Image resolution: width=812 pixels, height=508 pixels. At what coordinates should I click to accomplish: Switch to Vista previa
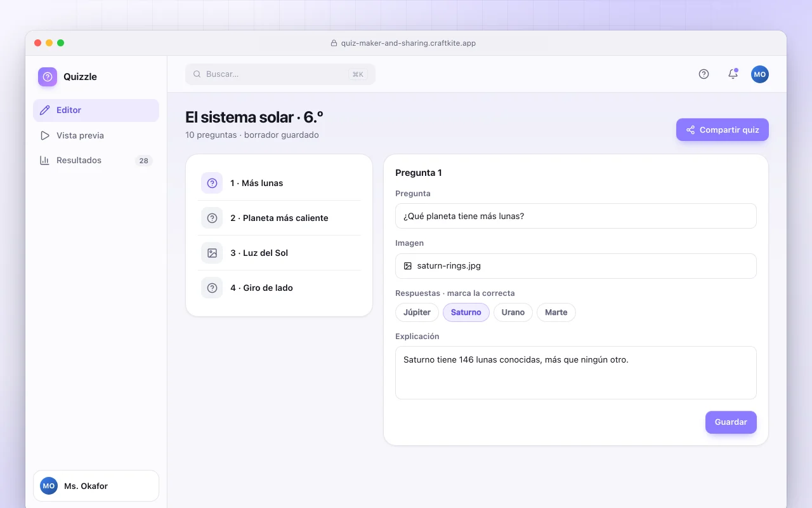(96, 135)
